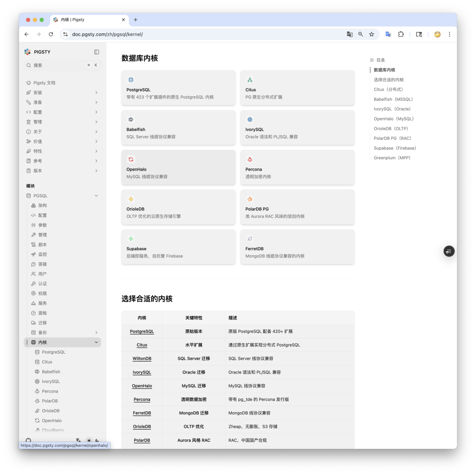Open the FerretDB link in the kernel table
Viewport: 476px width, 474px height.
click(142, 413)
